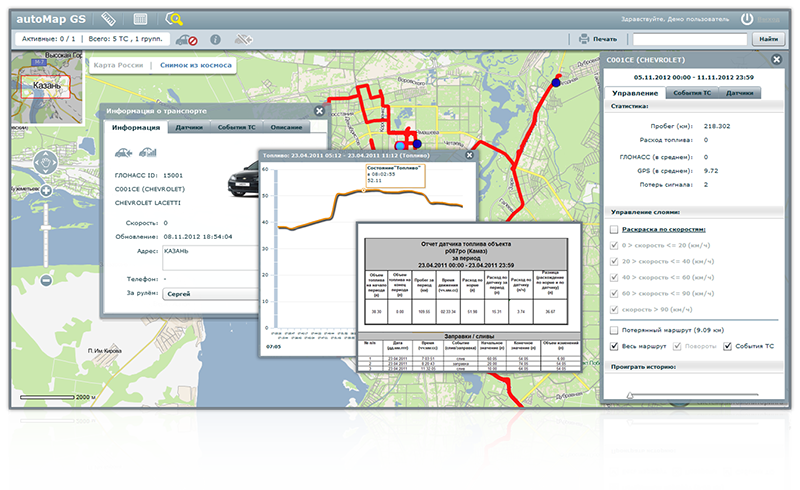This screenshot has height=490, width=800.
Task: Select the ruler measurement tool
Action: click(109, 18)
